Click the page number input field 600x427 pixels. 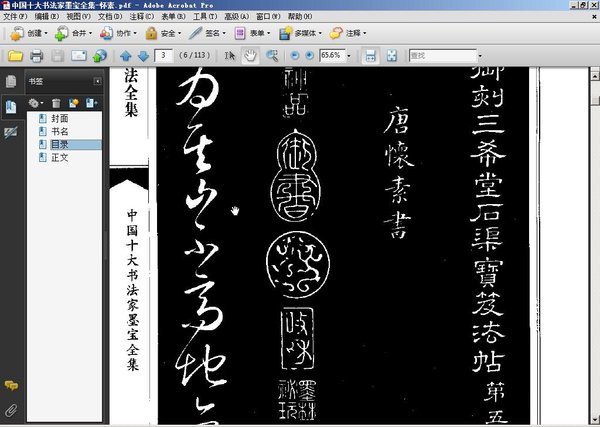163,55
